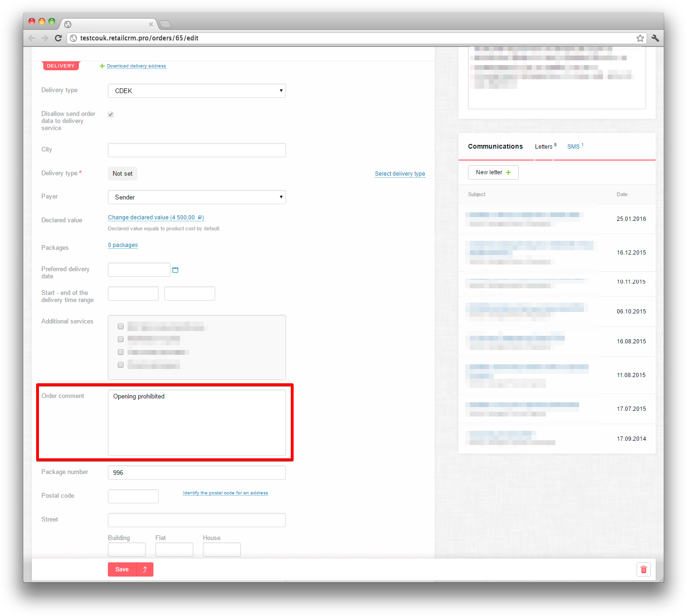Viewport: 687px width, 616px height.
Task: Open the letter dated 06.10.2015
Action: click(557, 312)
